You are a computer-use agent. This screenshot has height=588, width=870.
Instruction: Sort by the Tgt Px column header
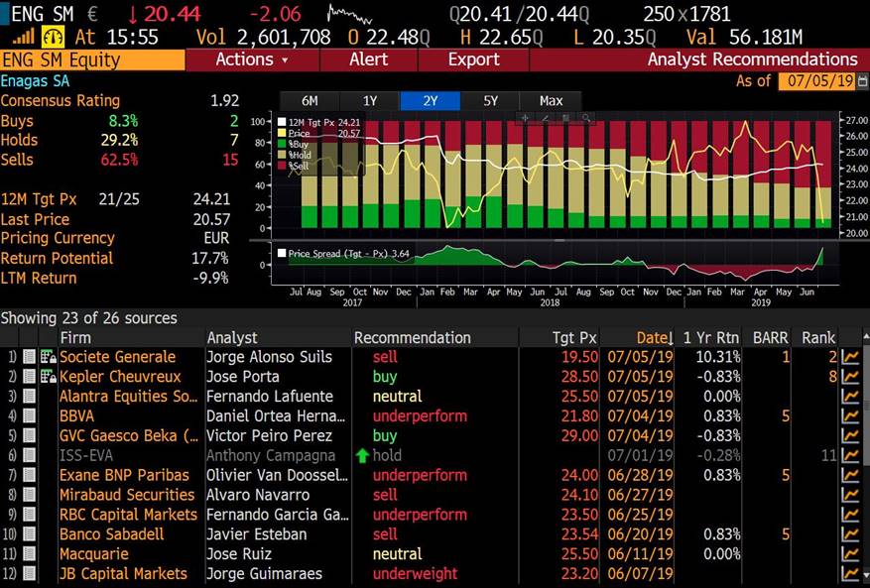coord(574,338)
